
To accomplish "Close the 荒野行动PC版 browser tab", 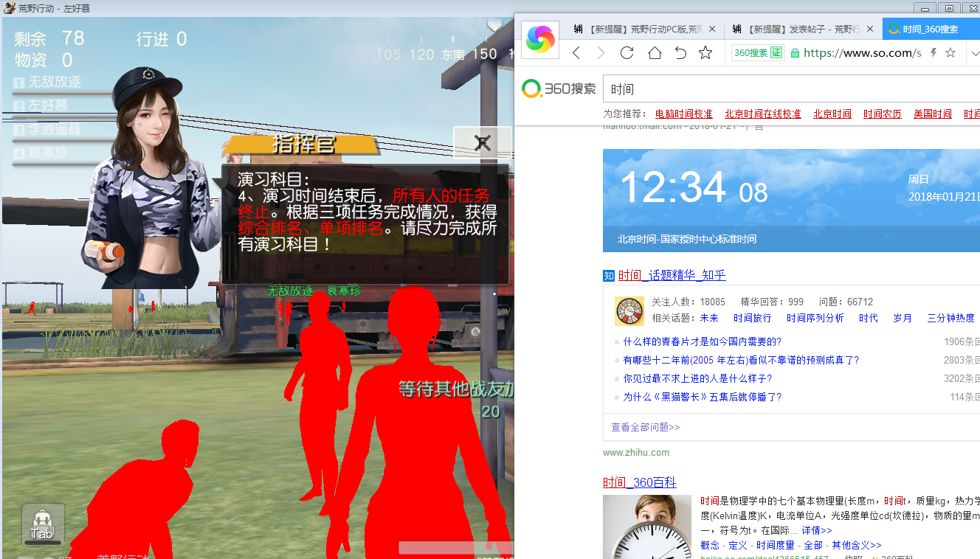I will (x=712, y=29).
